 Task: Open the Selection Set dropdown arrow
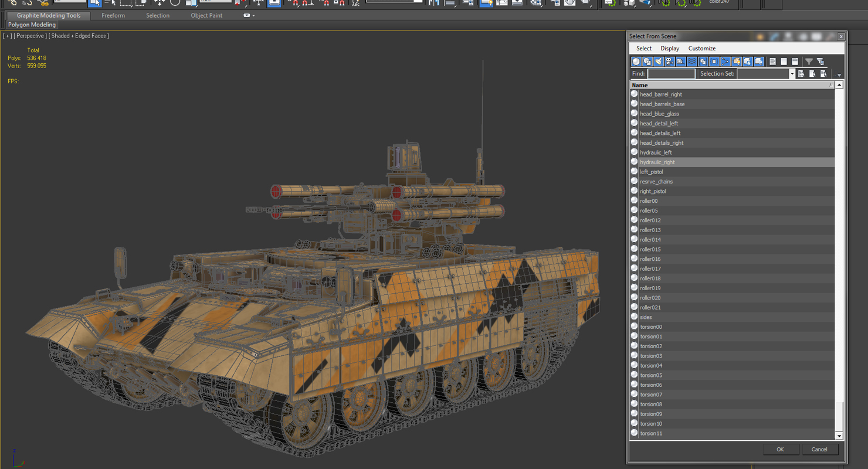point(792,74)
